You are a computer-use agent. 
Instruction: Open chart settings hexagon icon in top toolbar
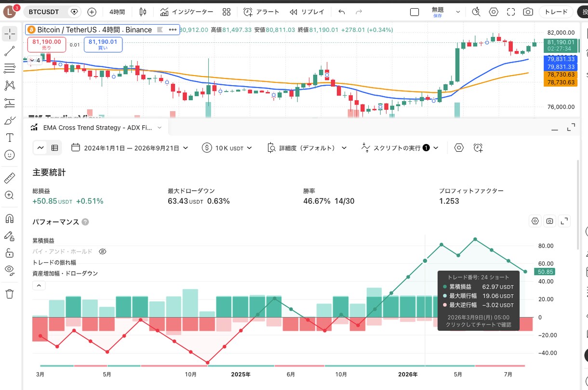[x=494, y=12]
